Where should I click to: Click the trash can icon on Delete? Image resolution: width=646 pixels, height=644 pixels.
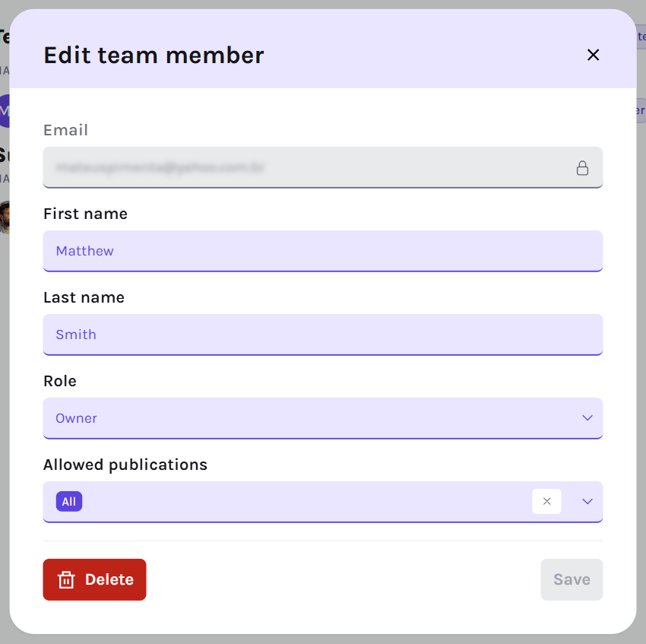66,579
